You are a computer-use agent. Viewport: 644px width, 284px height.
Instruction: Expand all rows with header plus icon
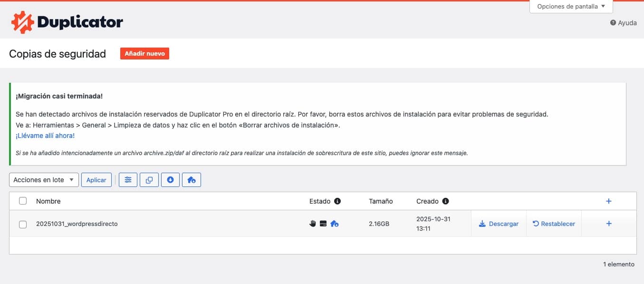pyautogui.click(x=609, y=201)
